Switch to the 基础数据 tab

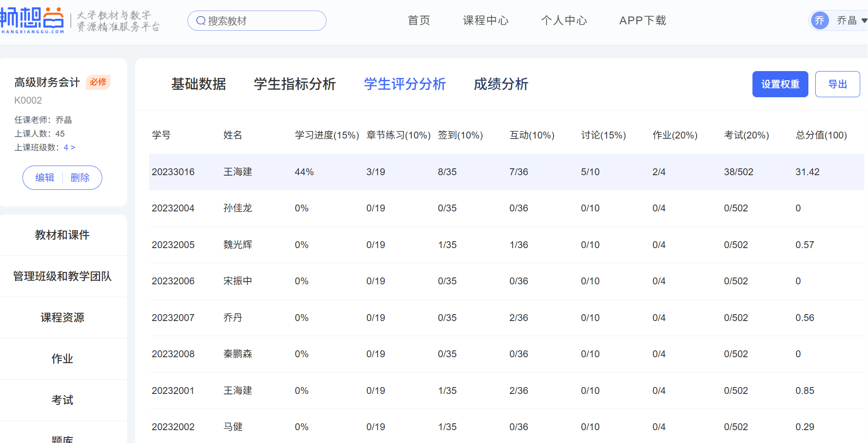(x=199, y=84)
